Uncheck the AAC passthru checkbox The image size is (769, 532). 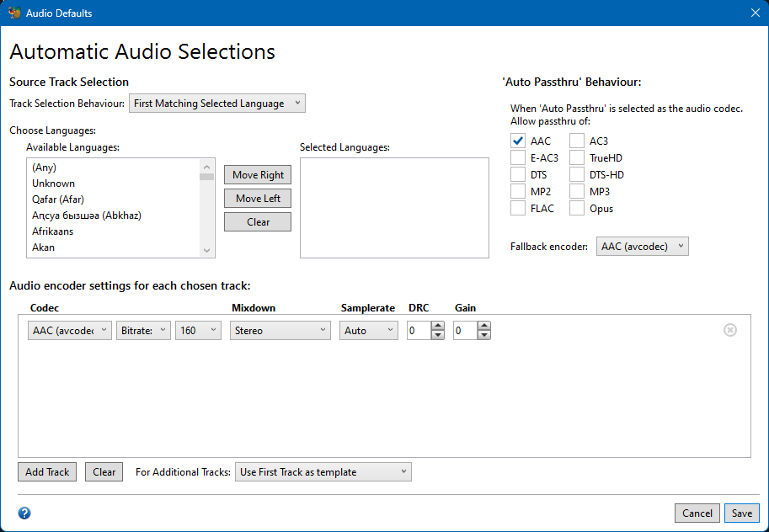518,141
